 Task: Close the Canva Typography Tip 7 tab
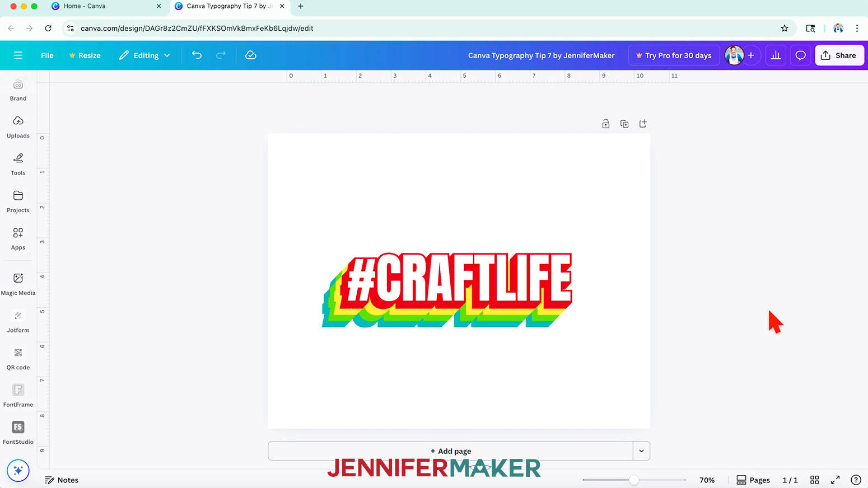coord(282,6)
